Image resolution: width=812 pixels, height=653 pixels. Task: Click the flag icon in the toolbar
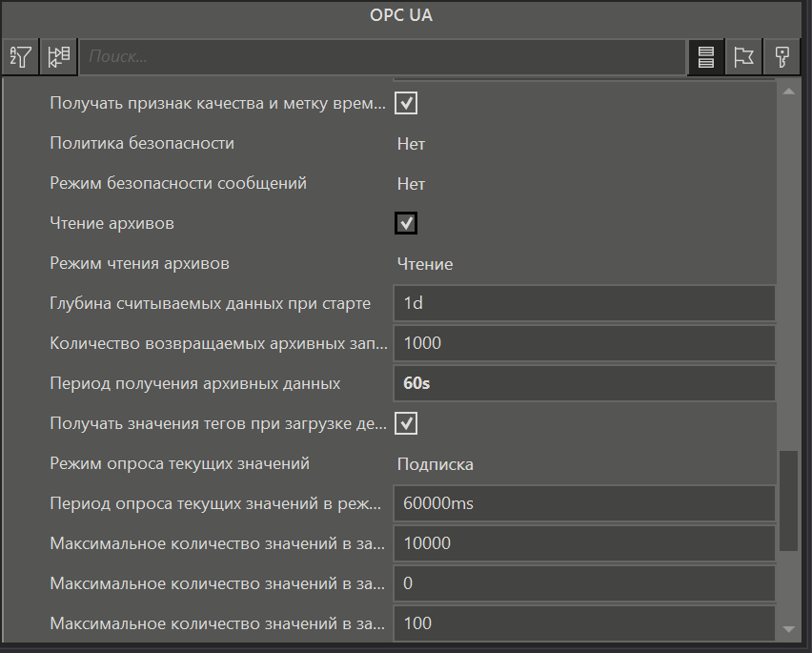click(x=743, y=57)
